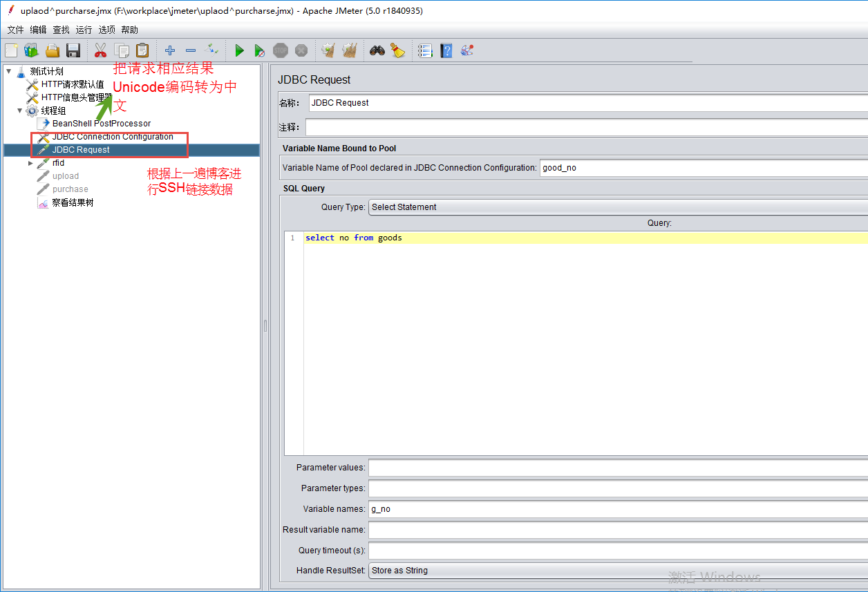Viewport: 868px width, 592px height.
Task: Select HTTP信息头管理器 in the tree
Action: click(77, 97)
